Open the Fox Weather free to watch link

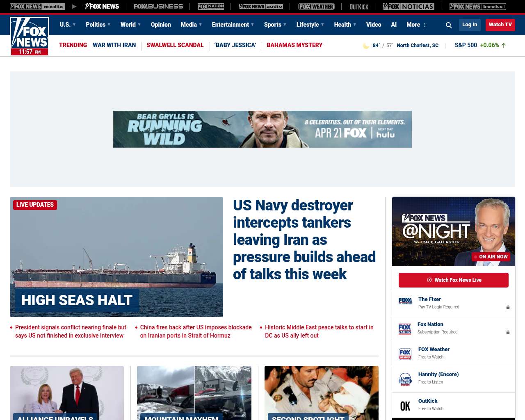tap(434, 349)
